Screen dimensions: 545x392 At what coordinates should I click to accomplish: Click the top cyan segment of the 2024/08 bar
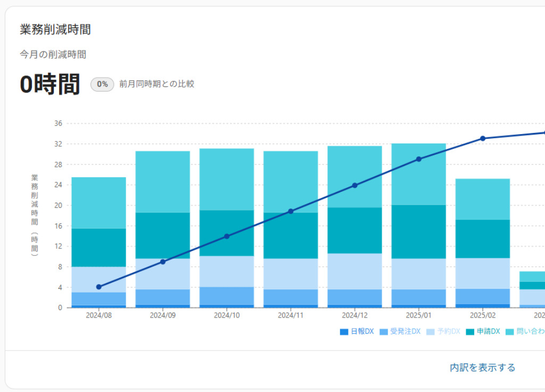[98, 203]
